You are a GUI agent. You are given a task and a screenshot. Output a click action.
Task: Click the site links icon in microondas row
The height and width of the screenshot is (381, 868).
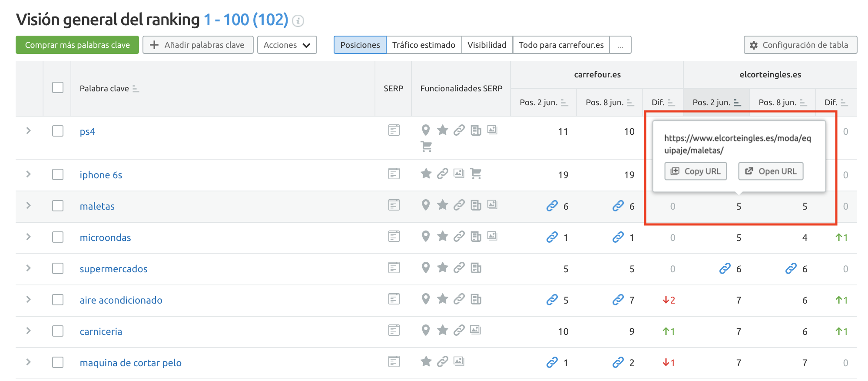459,236
